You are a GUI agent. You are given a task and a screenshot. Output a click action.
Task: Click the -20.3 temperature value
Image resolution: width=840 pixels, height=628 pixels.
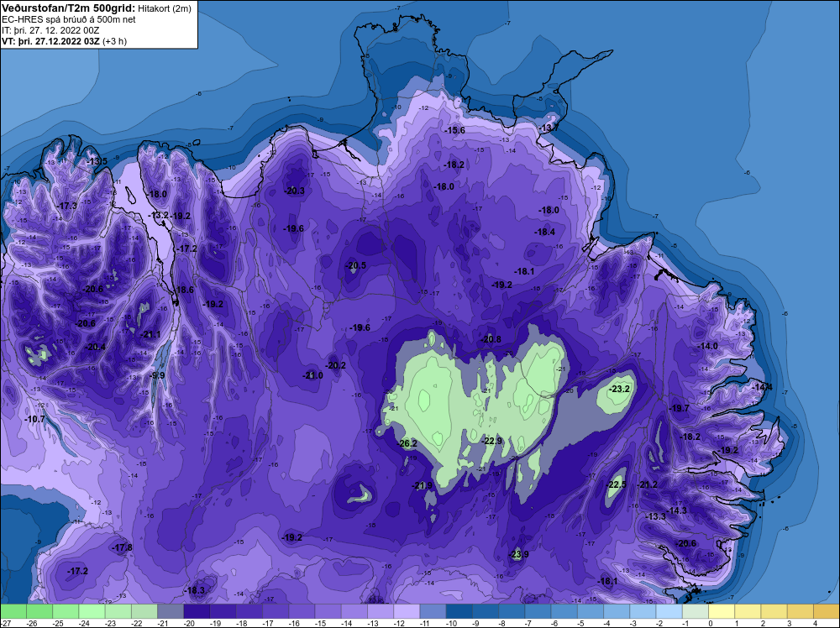pyautogui.click(x=295, y=191)
